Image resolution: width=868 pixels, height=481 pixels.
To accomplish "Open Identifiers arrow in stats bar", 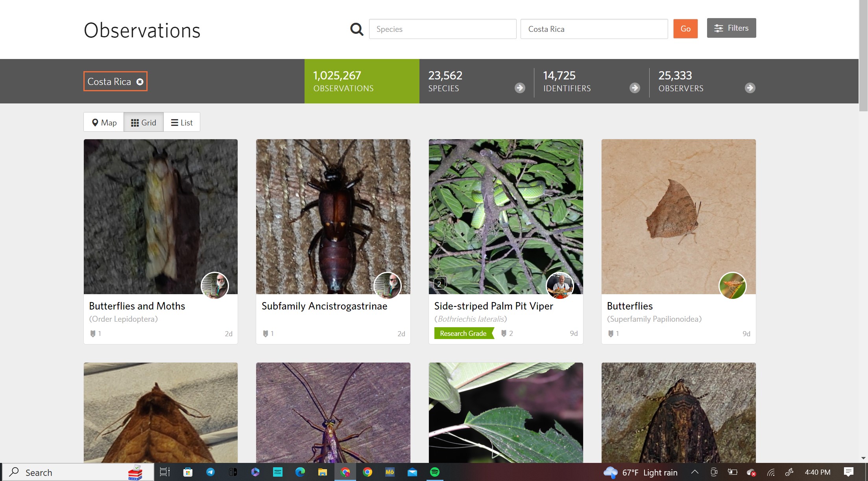I will pyautogui.click(x=635, y=88).
